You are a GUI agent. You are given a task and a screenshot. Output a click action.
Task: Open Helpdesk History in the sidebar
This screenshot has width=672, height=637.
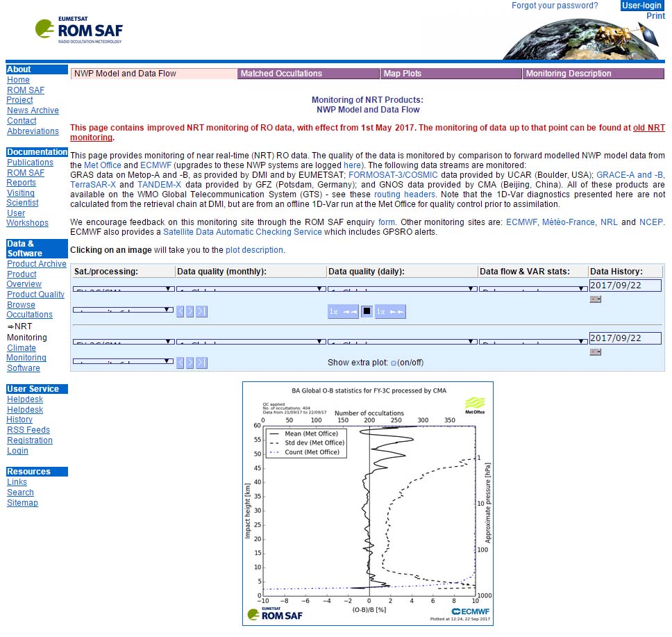click(25, 415)
